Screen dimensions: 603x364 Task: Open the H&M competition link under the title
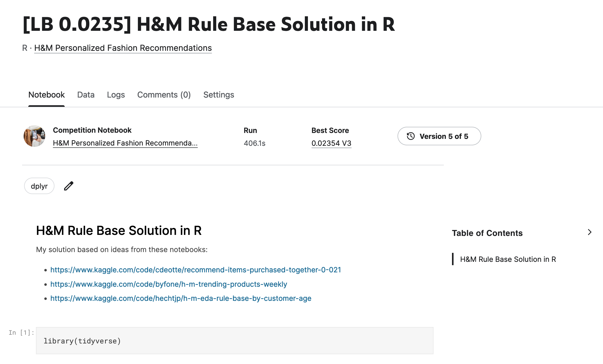pyautogui.click(x=123, y=48)
